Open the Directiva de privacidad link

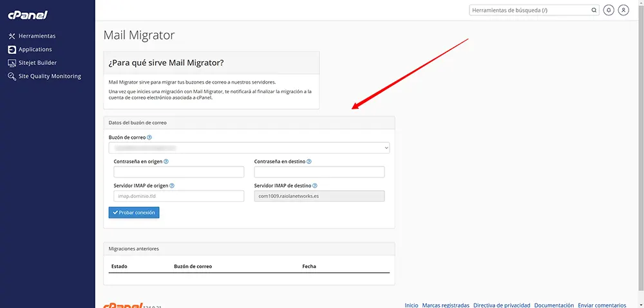pyautogui.click(x=501, y=305)
